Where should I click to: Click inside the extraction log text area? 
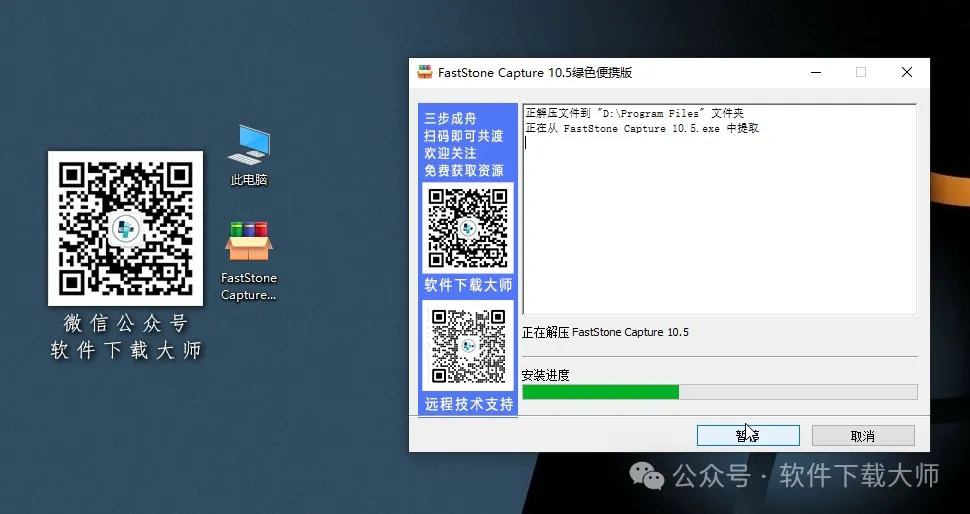click(719, 209)
